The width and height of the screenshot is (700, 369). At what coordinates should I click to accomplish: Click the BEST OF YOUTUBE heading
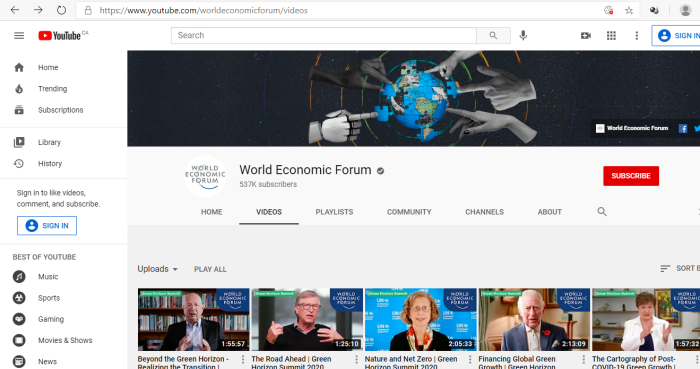[44, 257]
